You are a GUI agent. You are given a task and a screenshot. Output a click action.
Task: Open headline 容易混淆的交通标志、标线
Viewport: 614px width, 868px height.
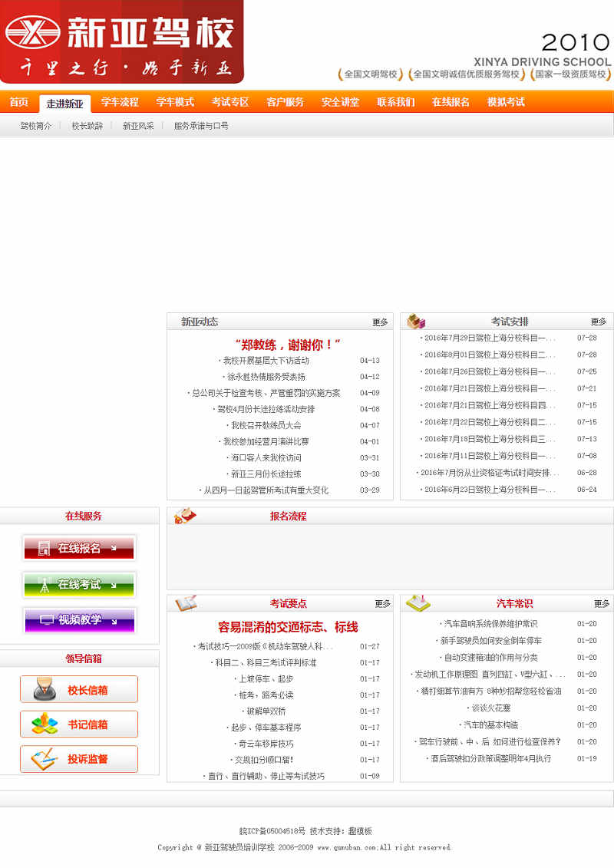288,627
